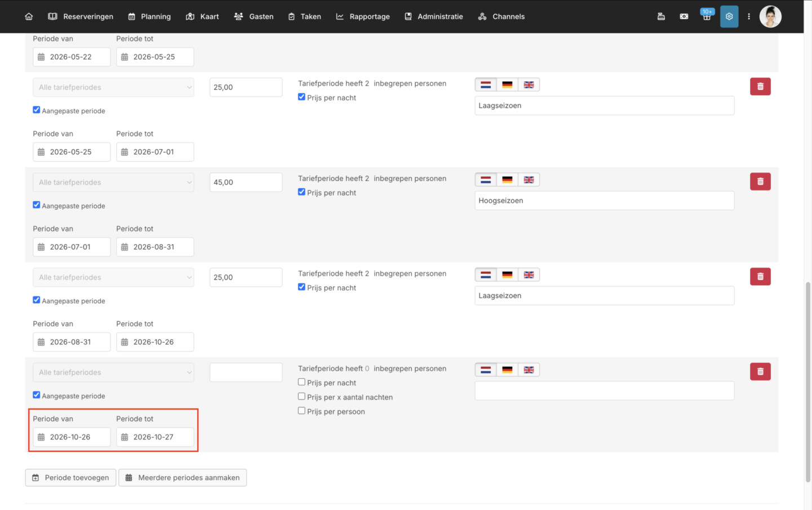The height and width of the screenshot is (510, 812).
Task: Enable Prijs per nacht in the empty last period
Action: [301, 382]
